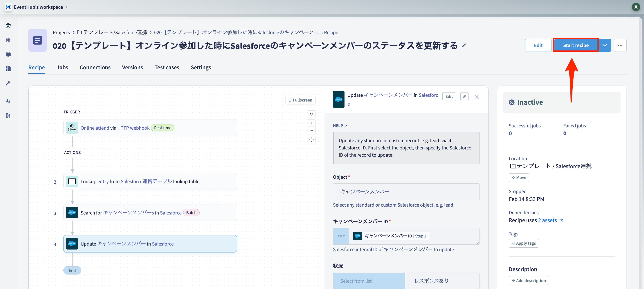The height and width of the screenshot is (289, 644).
Task: Open the 2 assets dependencies link
Action: [x=547, y=221]
